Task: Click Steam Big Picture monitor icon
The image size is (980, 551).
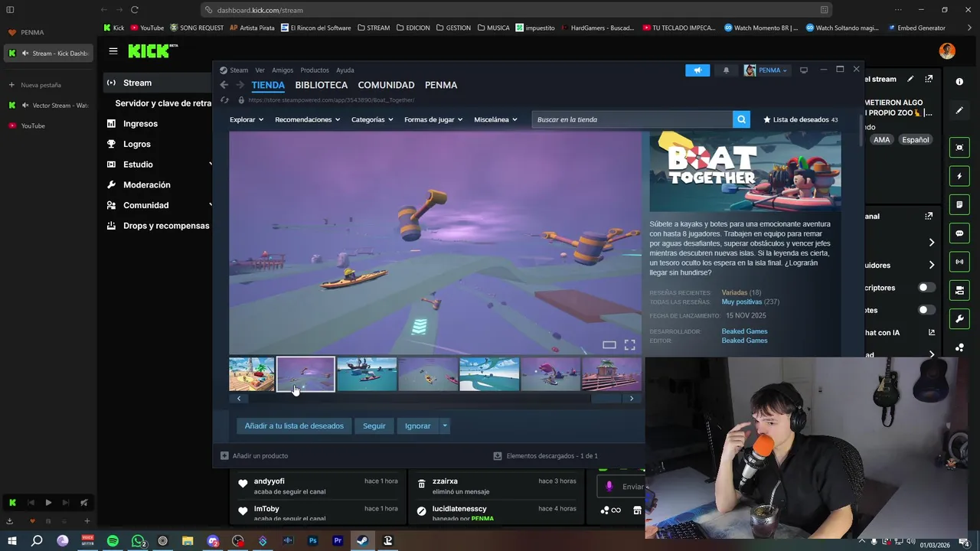Action: coord(803,70)
